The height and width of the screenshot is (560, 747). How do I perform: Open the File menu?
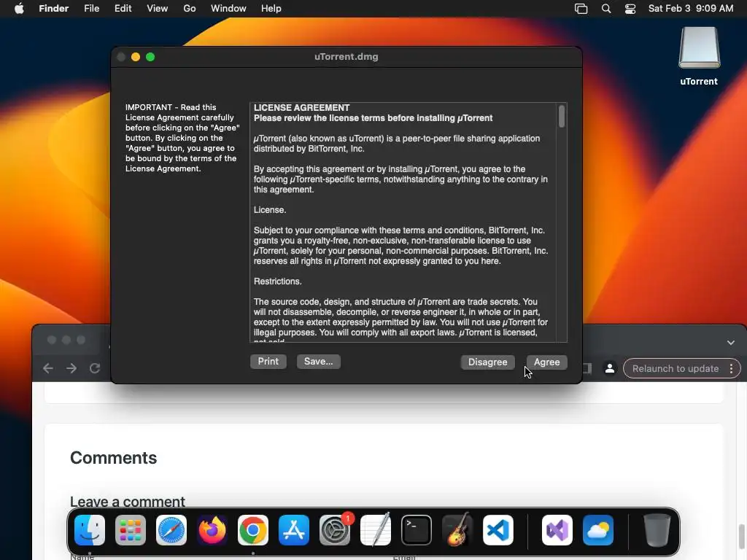click(x=91, y=9)
